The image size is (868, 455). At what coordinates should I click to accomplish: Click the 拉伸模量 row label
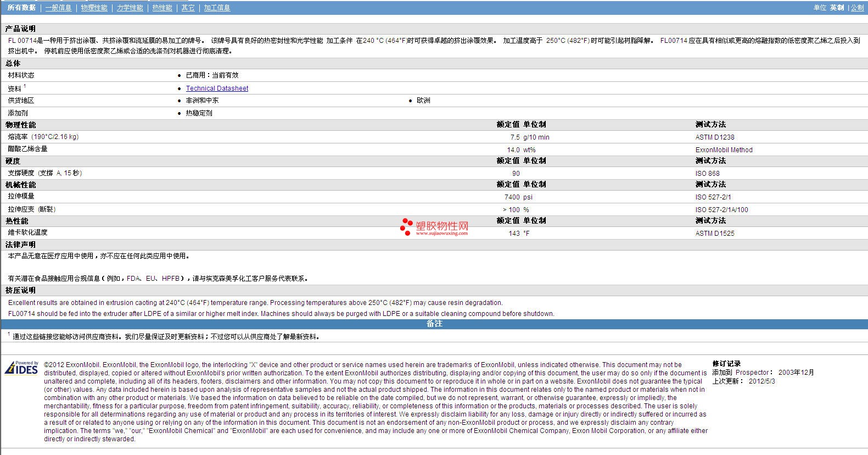pos(21,196)
